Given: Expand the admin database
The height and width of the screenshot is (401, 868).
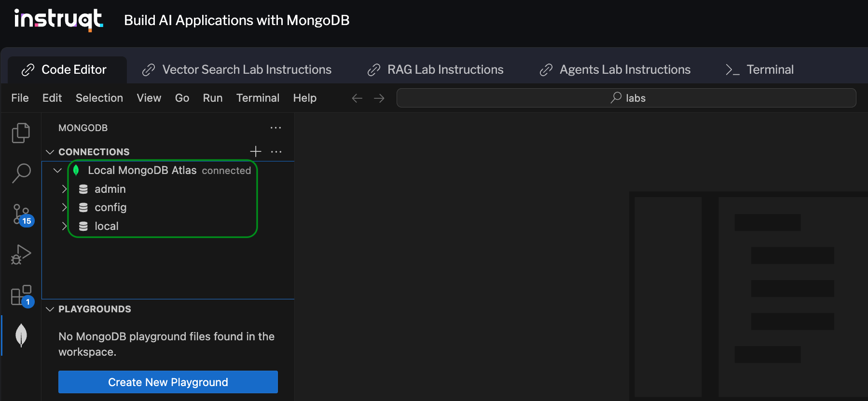Looking at the screenshot, I should [64, 189].
